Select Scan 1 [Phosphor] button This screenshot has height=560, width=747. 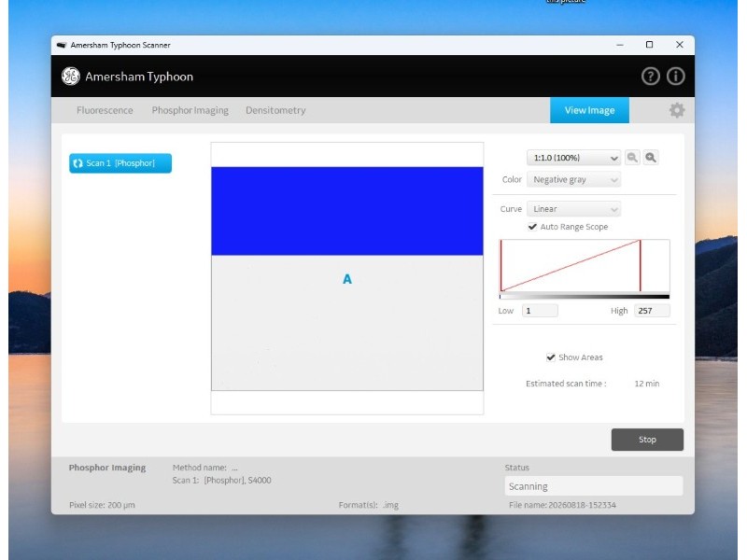[x=120, y=163]
